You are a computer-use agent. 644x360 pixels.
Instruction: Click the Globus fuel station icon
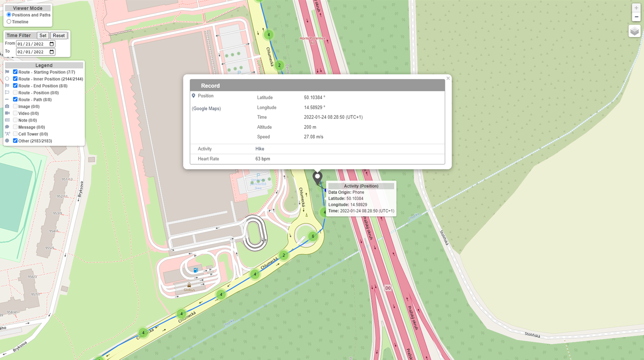coord(196,270)
